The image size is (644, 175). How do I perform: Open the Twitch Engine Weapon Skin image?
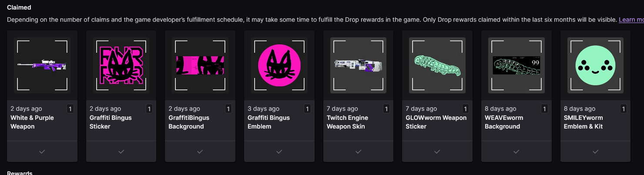pos(358,66)
